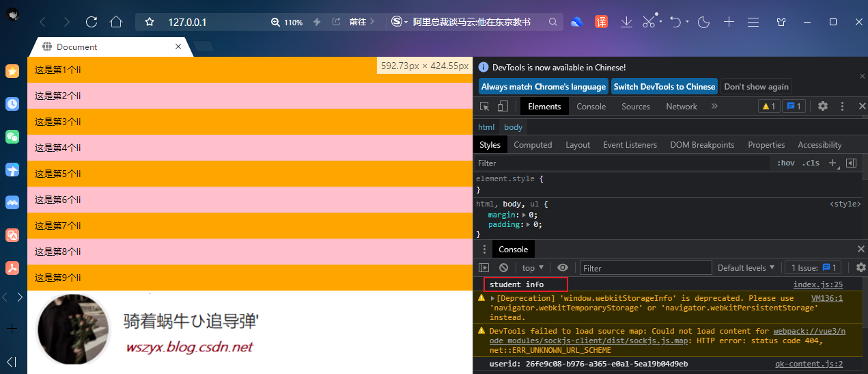Go to the browser home page icon
The width and height of the screenshot is (868, 374).
116,22
